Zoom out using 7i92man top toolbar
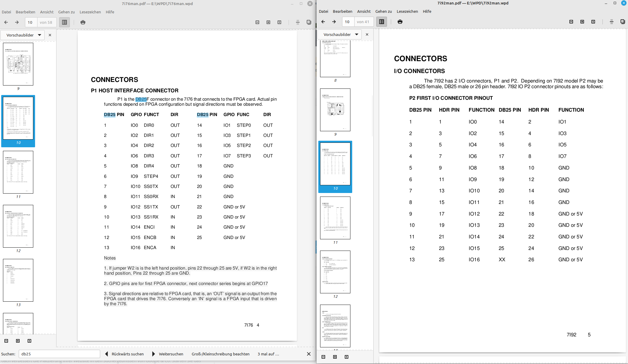Image resolution: width=628 pixels, height=364 pixels. coord(571,22)
